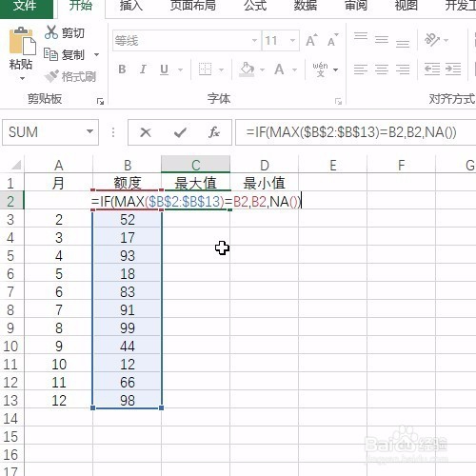Click the increase indent icon
Screen dimensions: 476x476
coord(453,69)
